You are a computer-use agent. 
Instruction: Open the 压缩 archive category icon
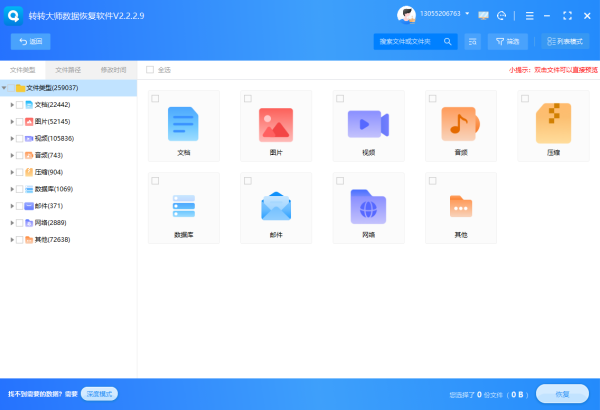tap(552, 123)
